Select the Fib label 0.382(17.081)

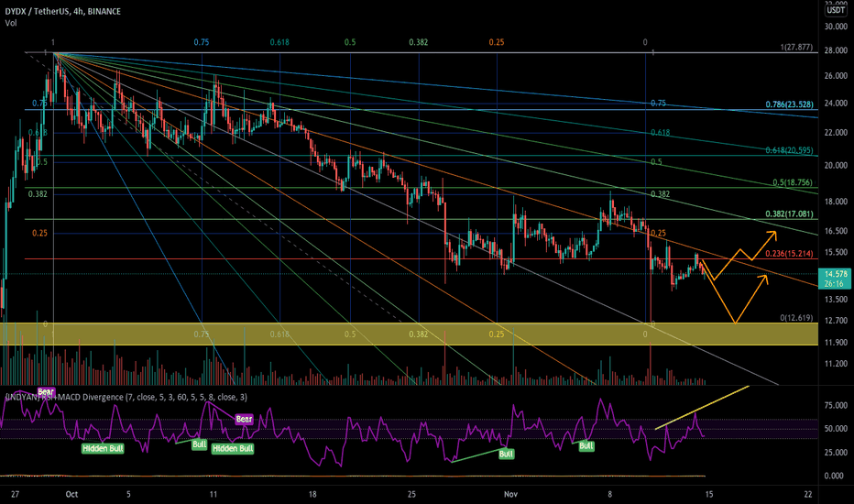(789, 214)
